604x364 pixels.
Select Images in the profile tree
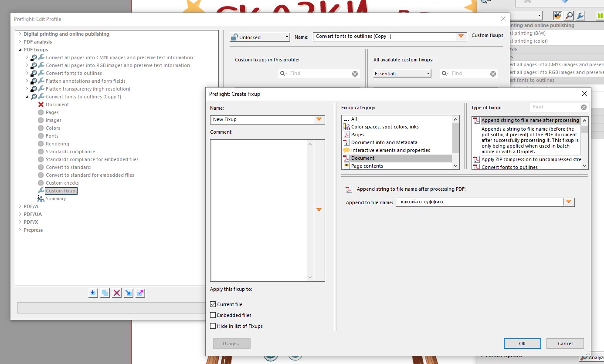pos(54,120)
